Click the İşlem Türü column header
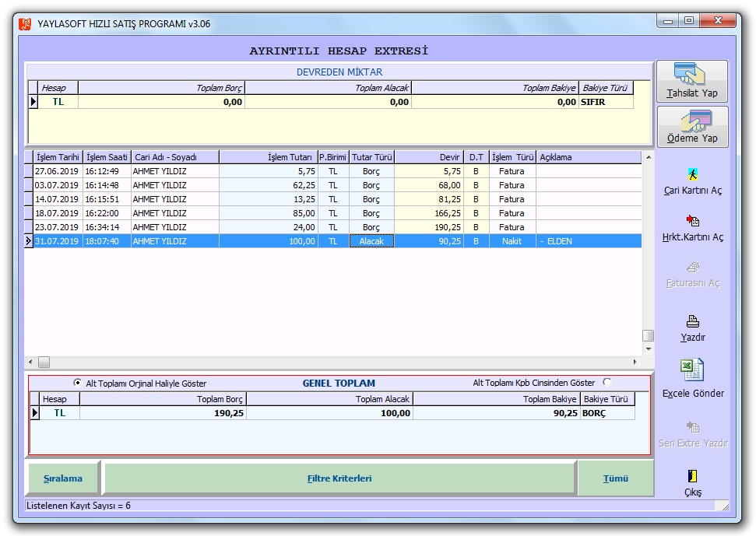This screenshot has width=756, height=536. pos(512,157)
